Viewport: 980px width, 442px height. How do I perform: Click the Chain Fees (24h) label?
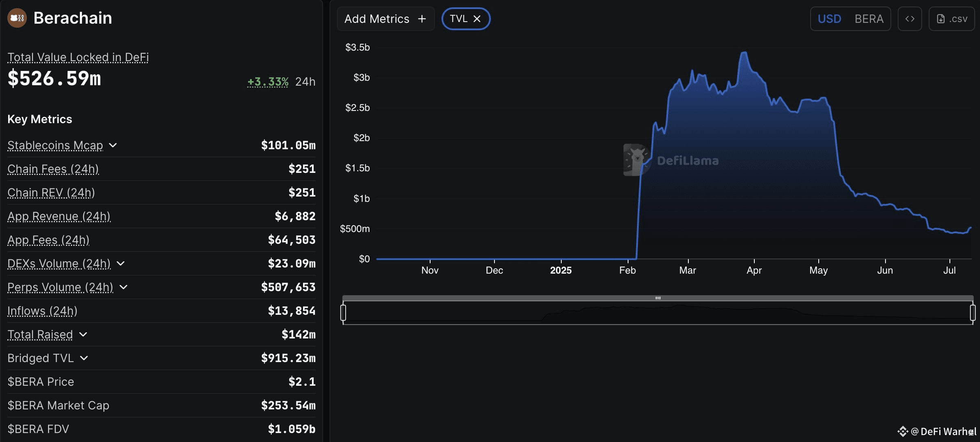(53, 169)
